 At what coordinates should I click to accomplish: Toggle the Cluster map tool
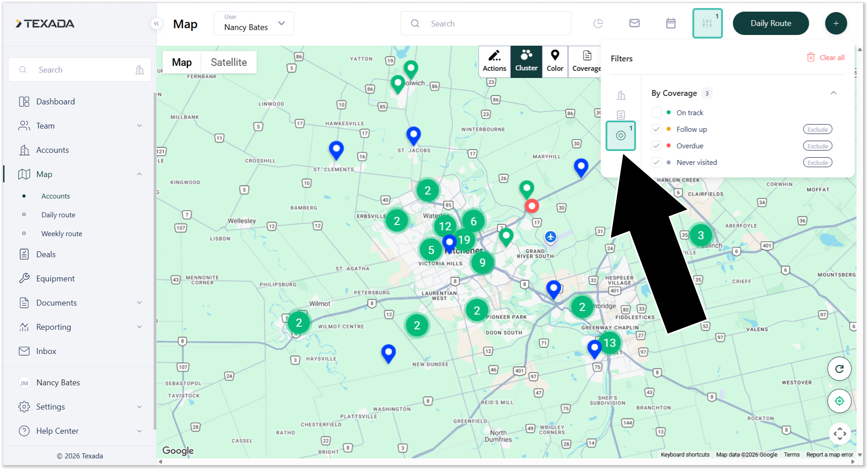[526, 61]
